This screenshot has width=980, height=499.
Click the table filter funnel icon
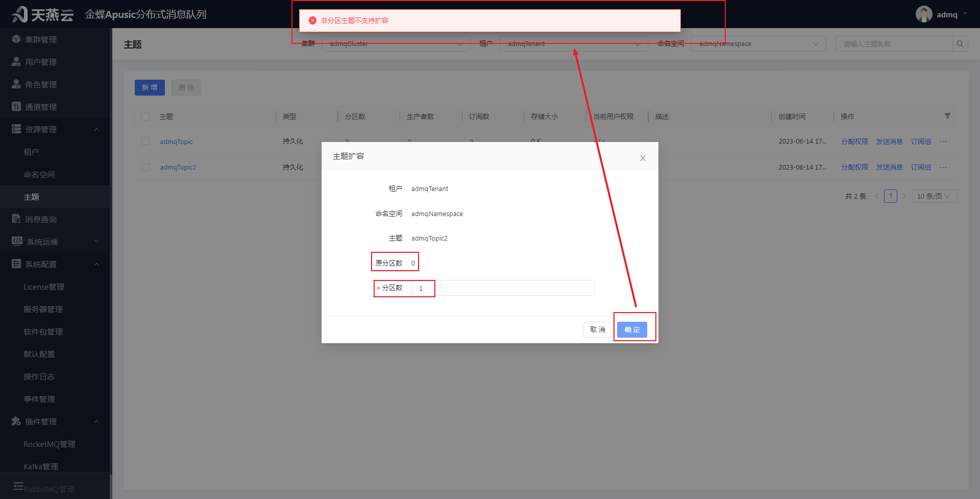tap(947, 116)
